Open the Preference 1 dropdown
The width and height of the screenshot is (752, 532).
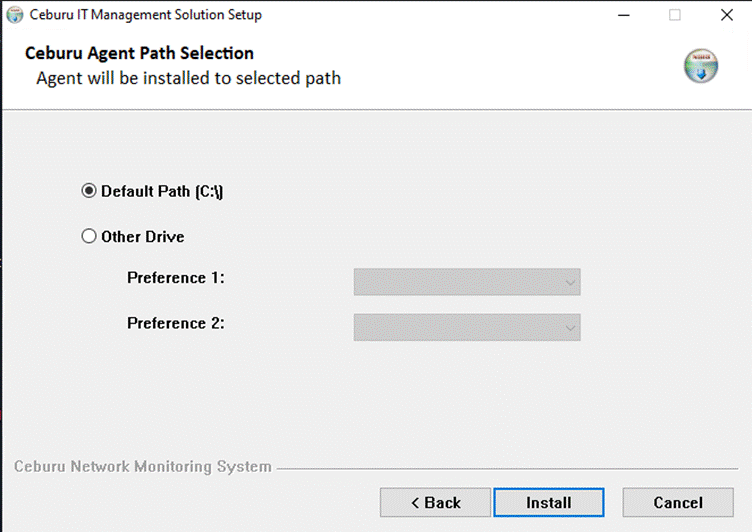click(x=467, y=282)
